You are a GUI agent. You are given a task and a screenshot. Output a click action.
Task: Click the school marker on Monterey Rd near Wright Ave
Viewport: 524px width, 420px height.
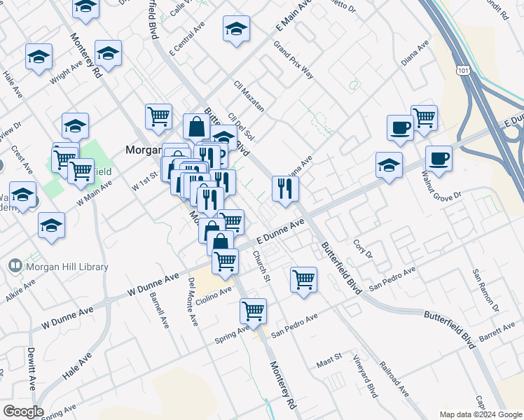click(108, 55)
